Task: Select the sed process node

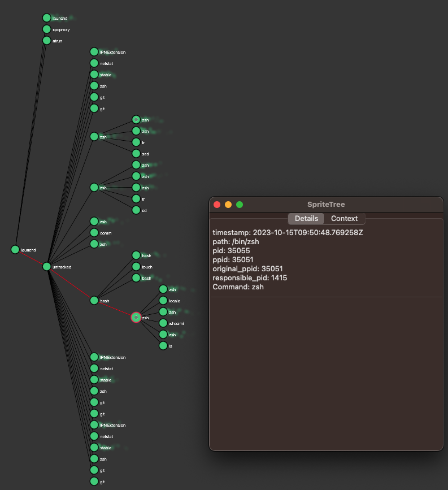Action: [136, 154]
